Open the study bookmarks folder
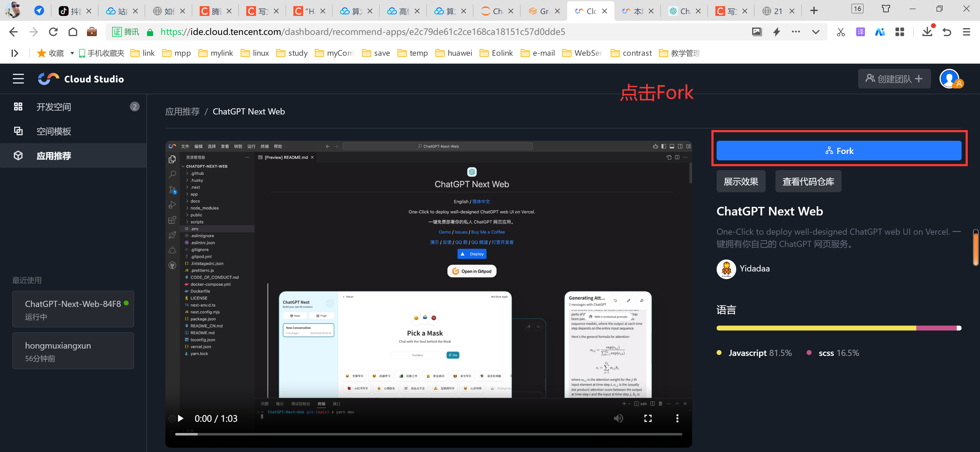Screen dimensions: 980x452 point(292,53)
